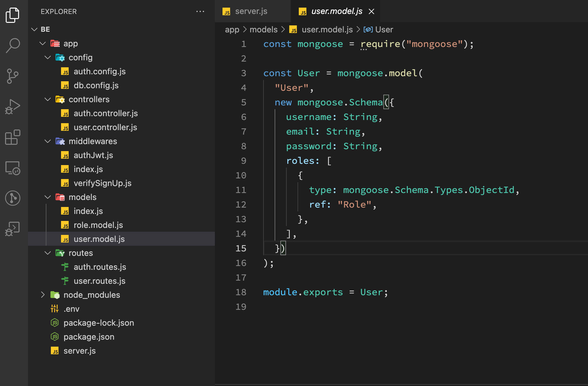Image resolution: width=588 pixels, height=386 pixels.
Task: Open the Run and Debug view
Action: 13,107
